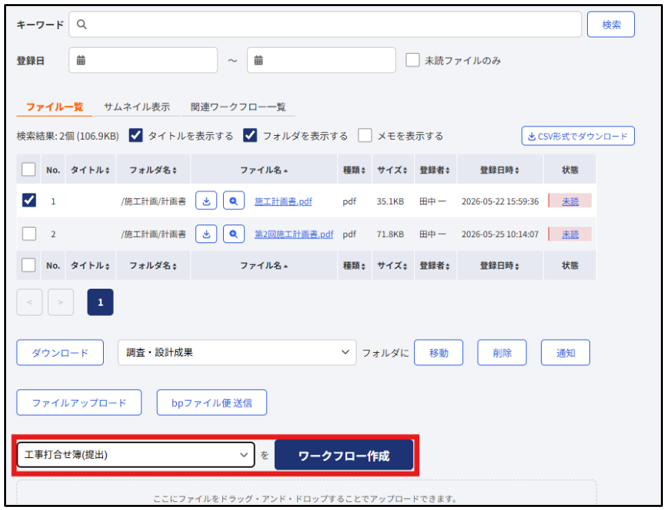Click the 2026-05-25 10:14:07 timestamp
The width and height of the screenshot is (667, 510).
click(x=500, y=234)
